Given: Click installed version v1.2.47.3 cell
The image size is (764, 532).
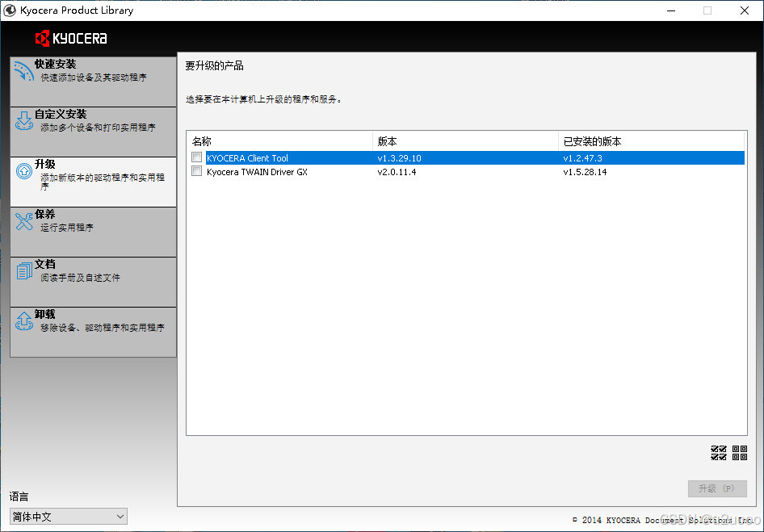Looking at the screenshot, I should [583, 158].
